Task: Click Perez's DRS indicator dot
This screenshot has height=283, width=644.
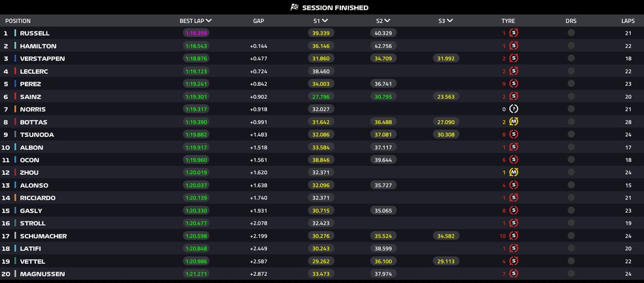Action: point(571,83)
